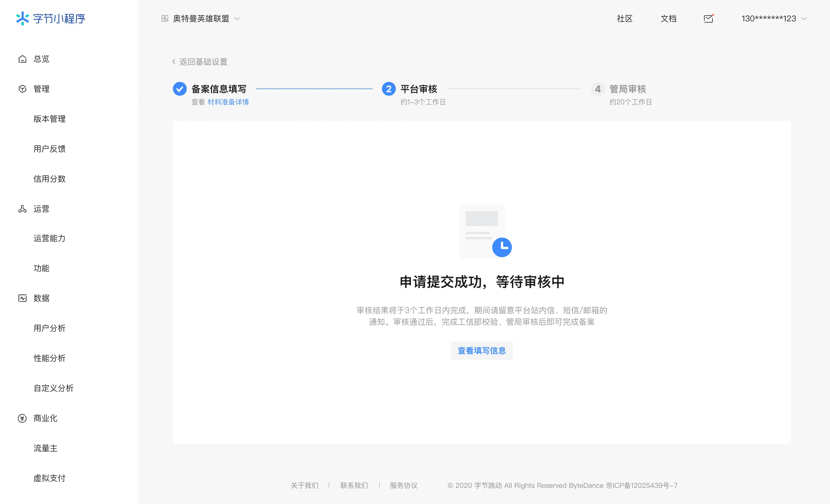Click 服务协议 footer link
The height and width of the screenshot is (504, 830).
pos(403,485)
